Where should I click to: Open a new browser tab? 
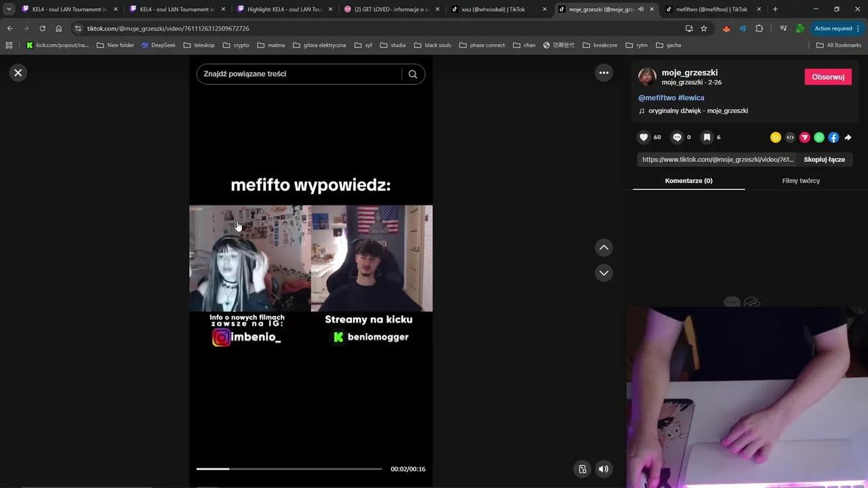(x=775, y=9)
